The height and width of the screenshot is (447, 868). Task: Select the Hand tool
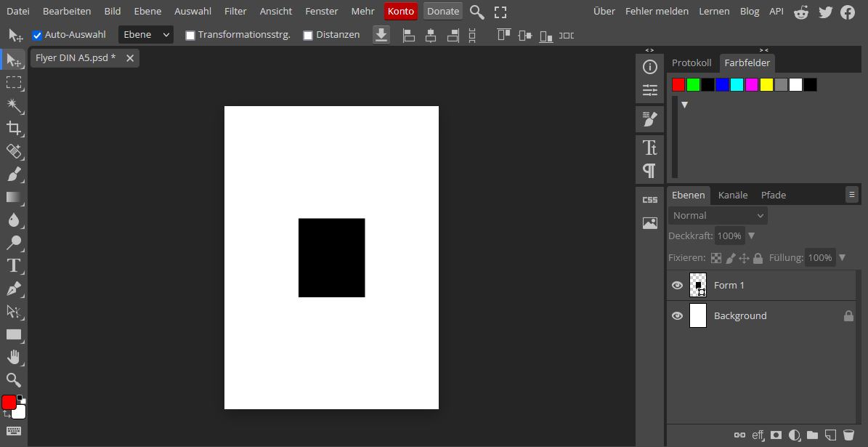pos(14,357)
